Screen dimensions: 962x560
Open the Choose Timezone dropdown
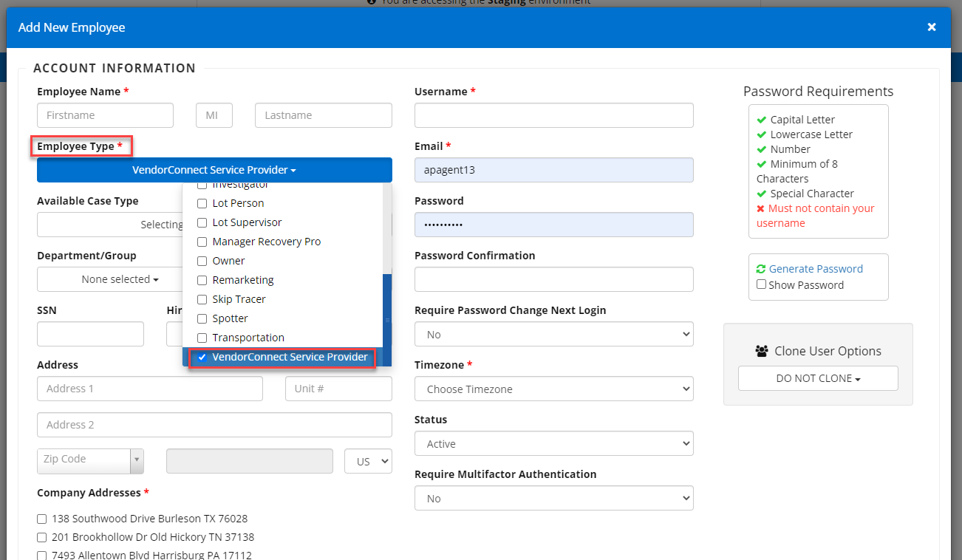(554, 389)
